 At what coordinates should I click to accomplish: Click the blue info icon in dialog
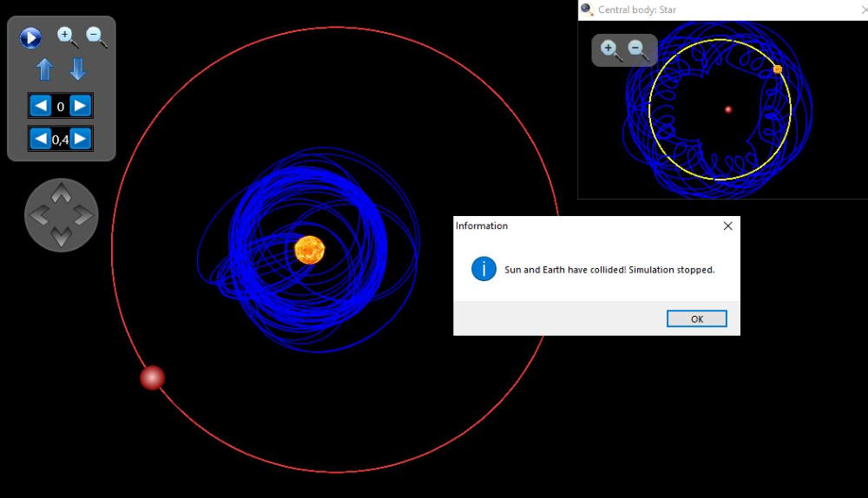click(483, 269)
